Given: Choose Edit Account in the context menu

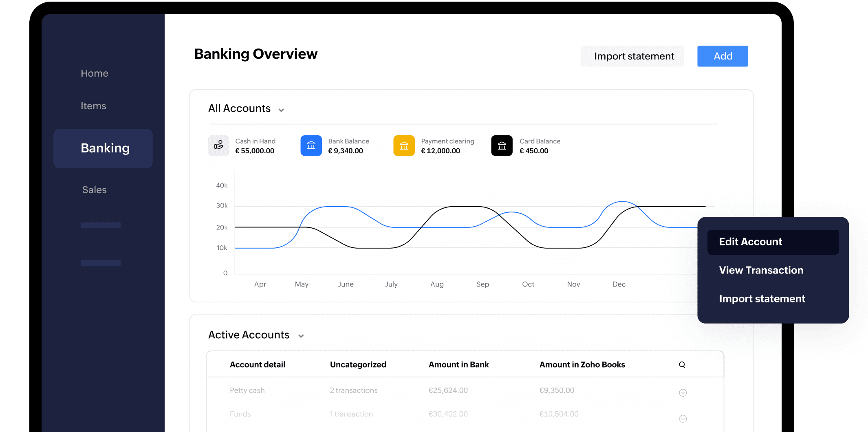Looking at the screenshot, I should click(773, 242).
